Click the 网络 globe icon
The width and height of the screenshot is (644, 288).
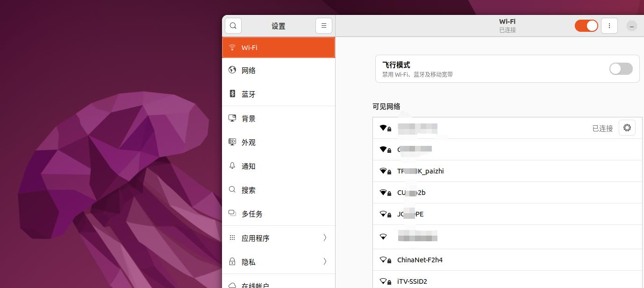click(232, 70)
